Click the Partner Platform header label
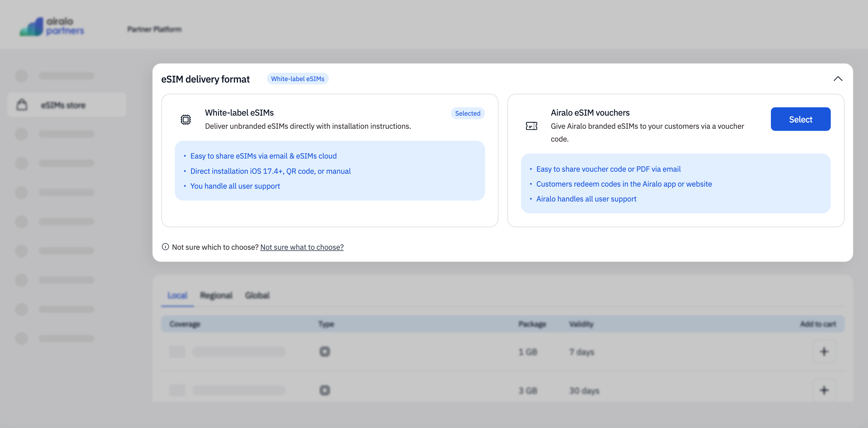868x428 pixels. 154,29
